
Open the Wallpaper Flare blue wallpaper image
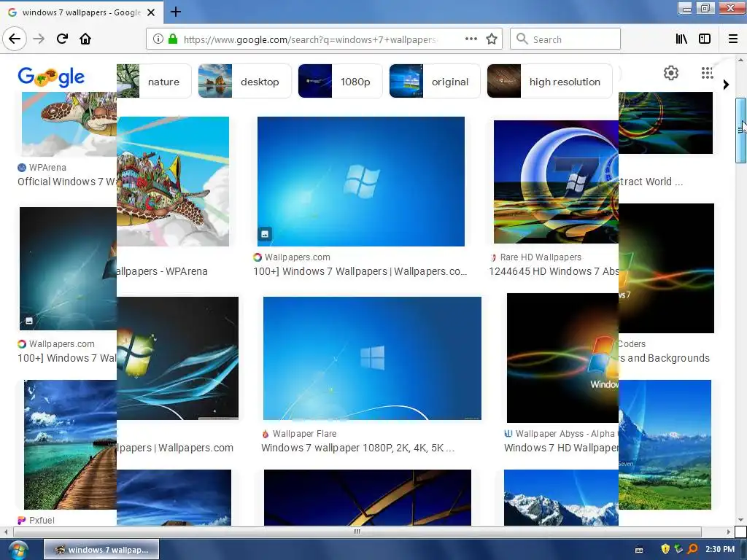click(x=372, y=358)
